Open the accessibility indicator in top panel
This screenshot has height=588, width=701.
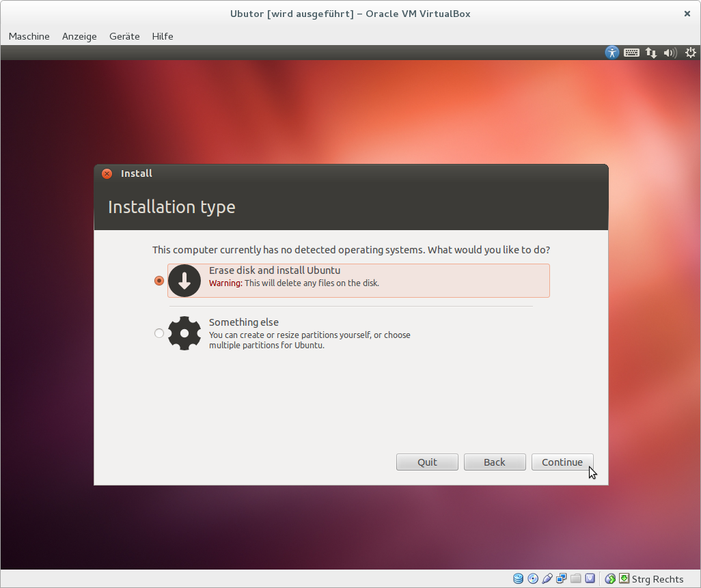612,53
